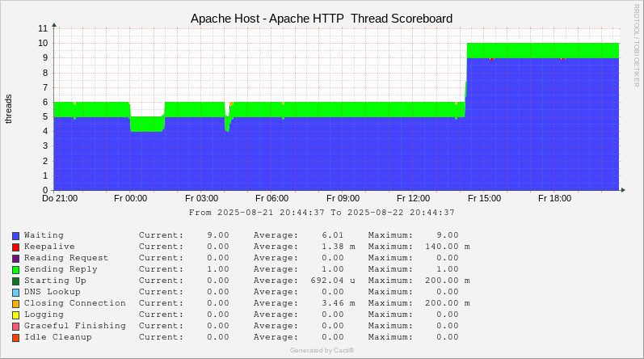Click the 'Fr 12:00' x-axis label
Viewport: 644px width, 359px height.
[x=413, y=198]
